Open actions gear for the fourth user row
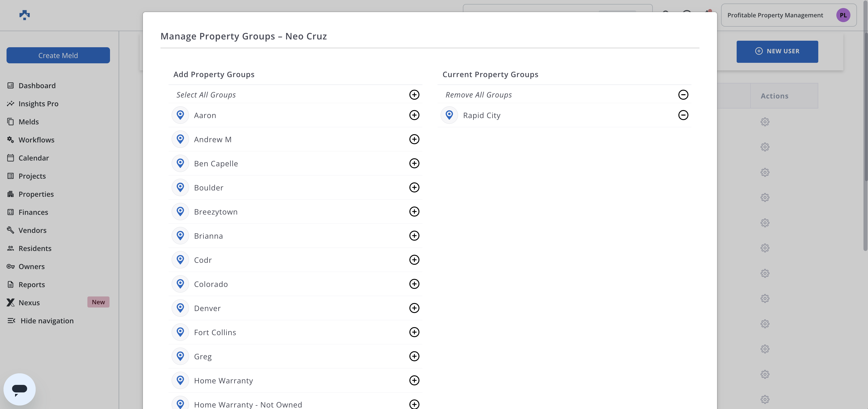This screenshot has height=409, width=868. (x=765, y=197)
